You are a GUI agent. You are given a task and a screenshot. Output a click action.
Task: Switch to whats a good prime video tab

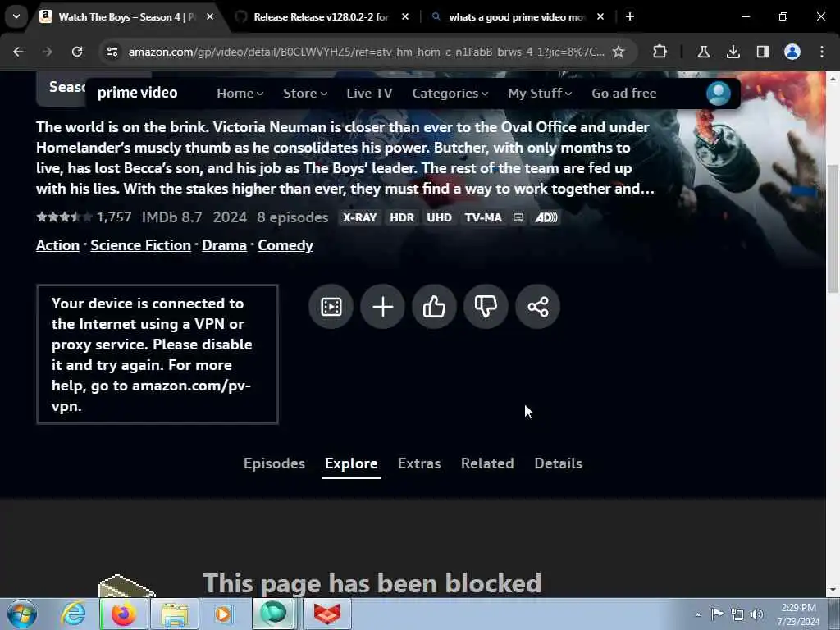pyautogui.click(x=517, y=16)
